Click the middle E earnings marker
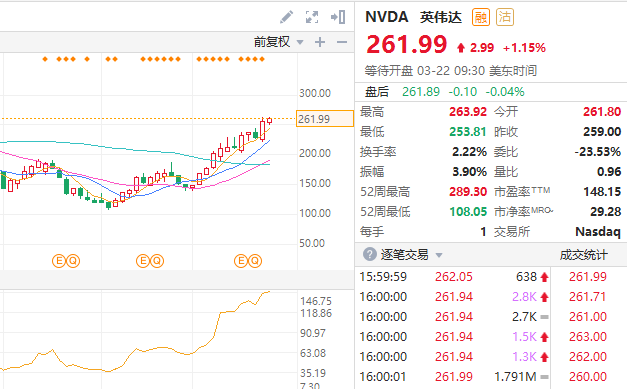This screenshot has height=389, width=627. pos(143,261)
